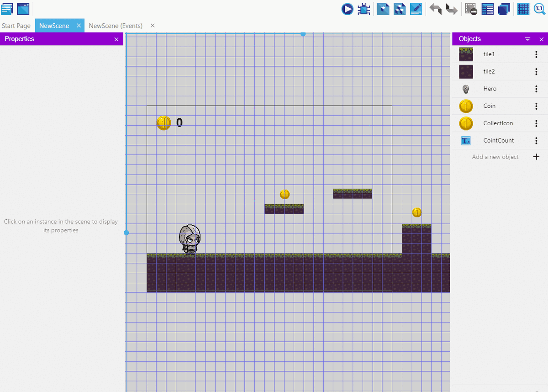This screenshot has height=392, width=548.
Task: Select the NewScene tab
Action: (x=54, y=26)
